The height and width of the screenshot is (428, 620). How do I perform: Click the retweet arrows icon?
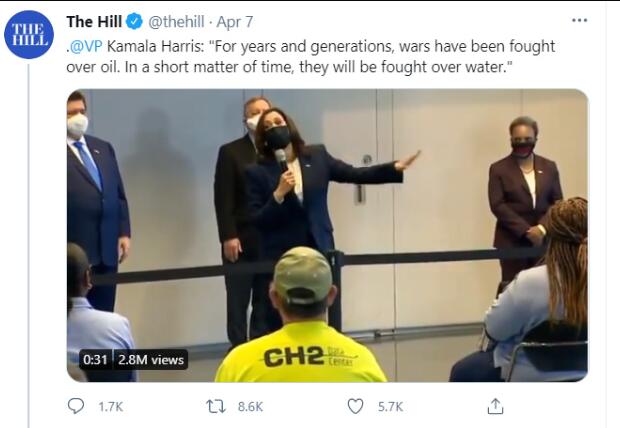pyautogui.click(x=215, y=406)
